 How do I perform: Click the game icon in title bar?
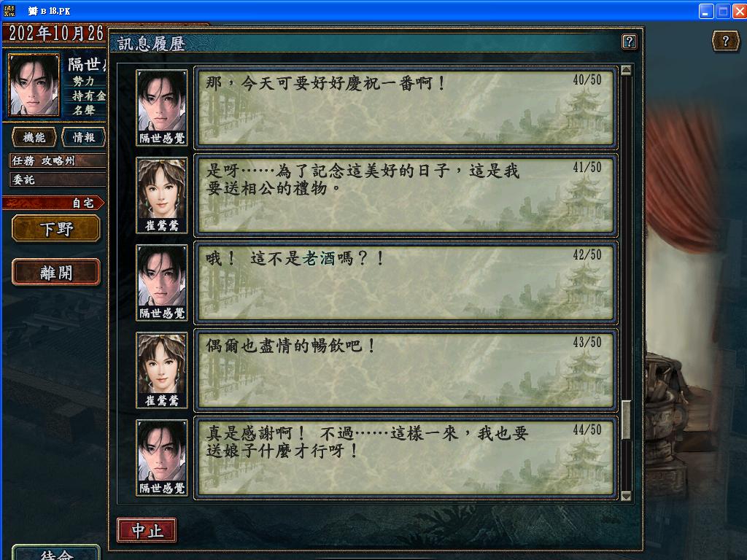pyautogui.click(x=9, y=10)
